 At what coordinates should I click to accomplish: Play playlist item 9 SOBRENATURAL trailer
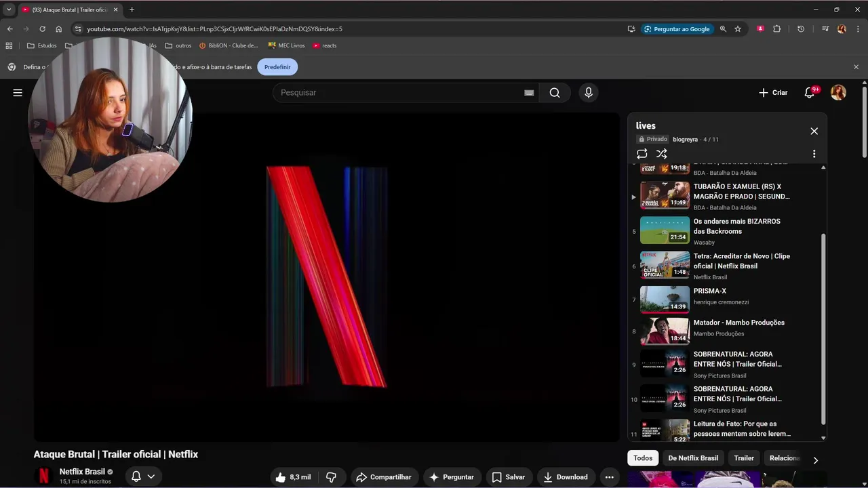(x=726, y=364)
